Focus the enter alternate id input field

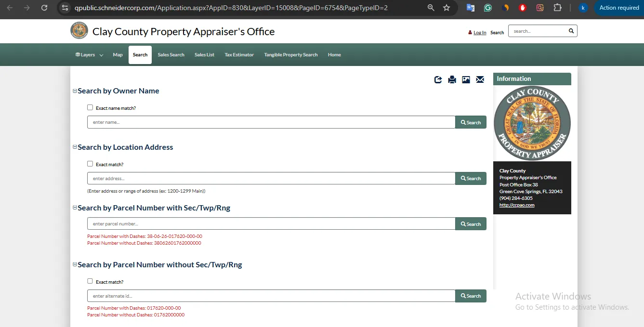[x=271, y=296]
